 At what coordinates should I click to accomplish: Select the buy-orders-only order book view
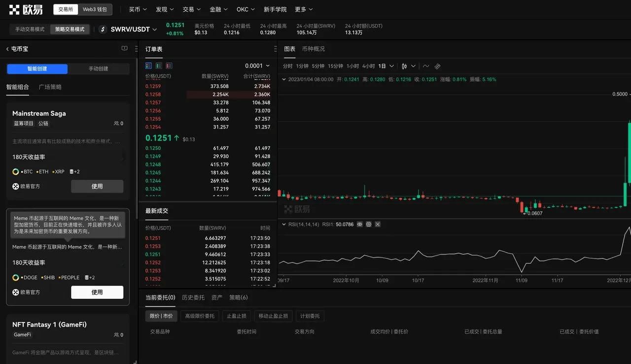(x=159, y=66)
